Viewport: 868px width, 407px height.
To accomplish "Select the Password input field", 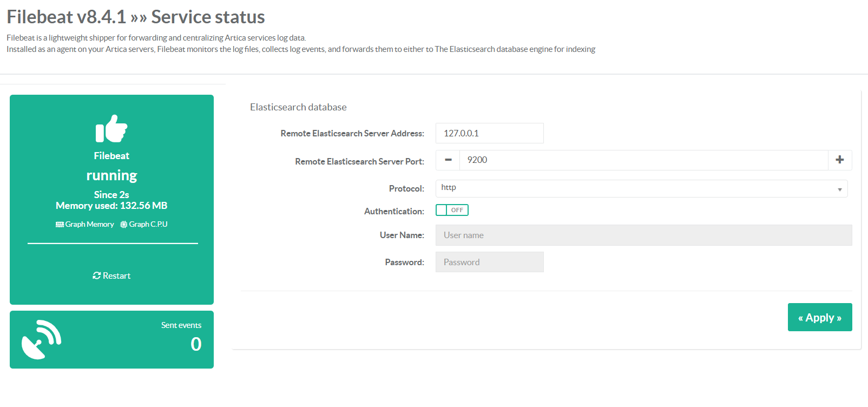I will 489,262.
